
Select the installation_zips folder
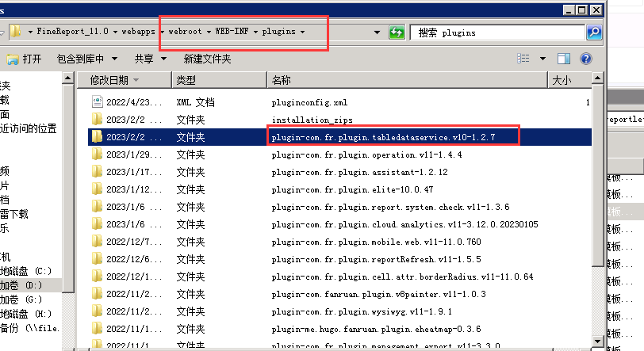[x=312, y=120]
